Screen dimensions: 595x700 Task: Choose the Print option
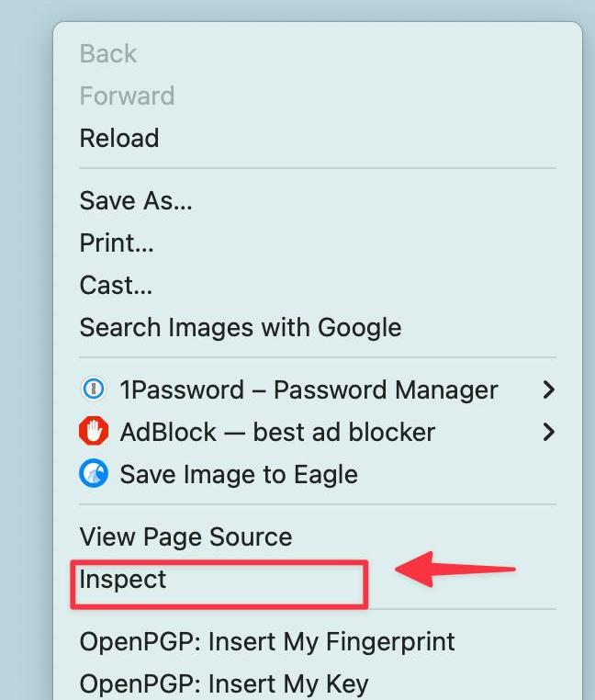pos(117,243)
